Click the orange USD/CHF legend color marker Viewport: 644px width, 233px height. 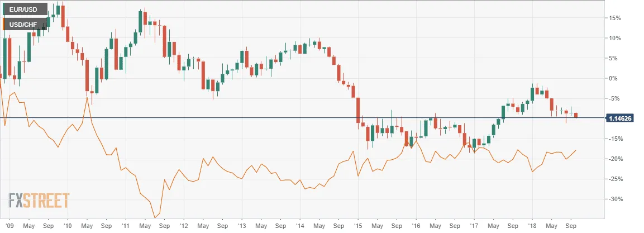tap(4, 24)
